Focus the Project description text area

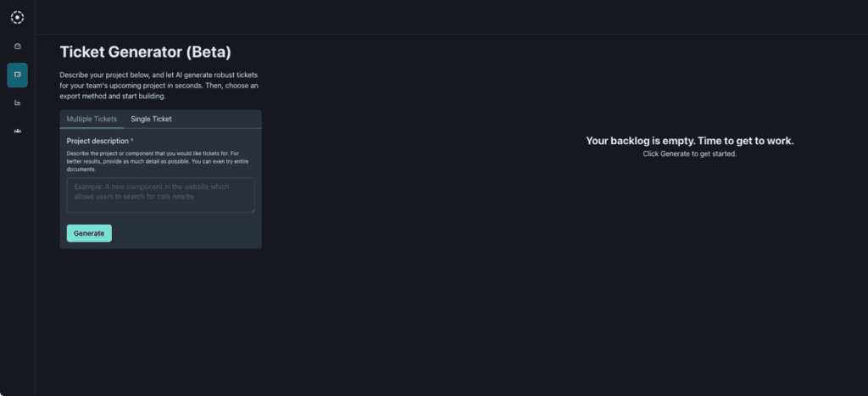pyautogui.click(x=160, y=195)
